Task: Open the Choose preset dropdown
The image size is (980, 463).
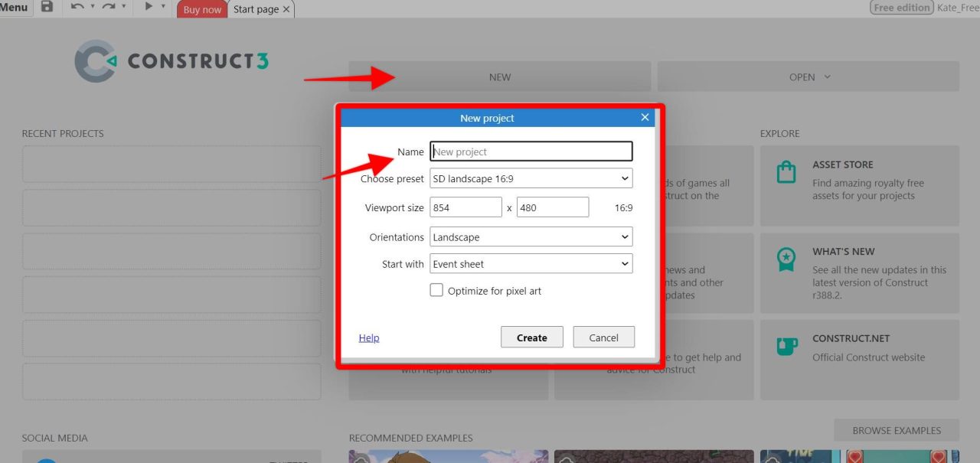Action: (x=531, y=178)
